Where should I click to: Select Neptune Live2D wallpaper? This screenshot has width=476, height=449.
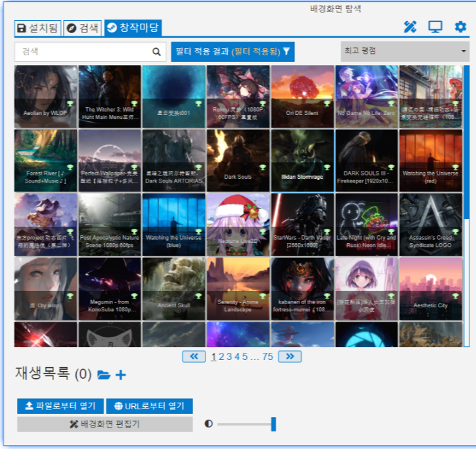[238, 225]
